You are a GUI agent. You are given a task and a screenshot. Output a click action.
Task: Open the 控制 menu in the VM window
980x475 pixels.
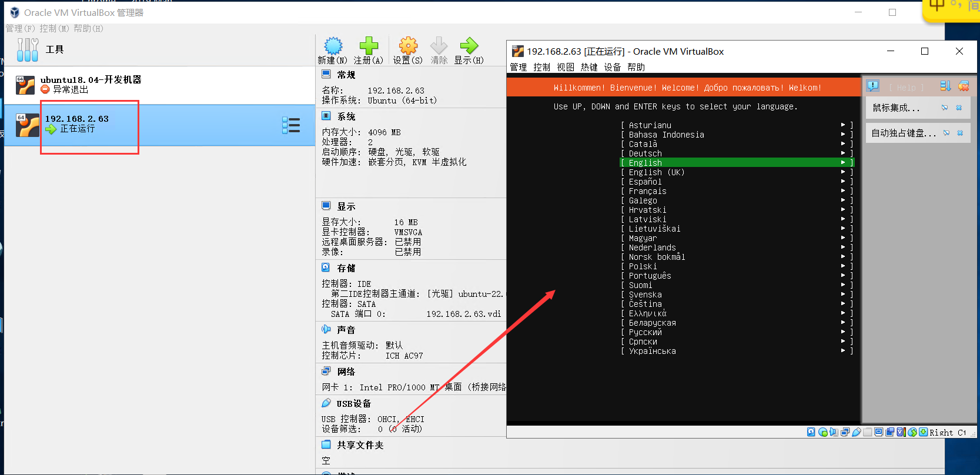(542, 67)
